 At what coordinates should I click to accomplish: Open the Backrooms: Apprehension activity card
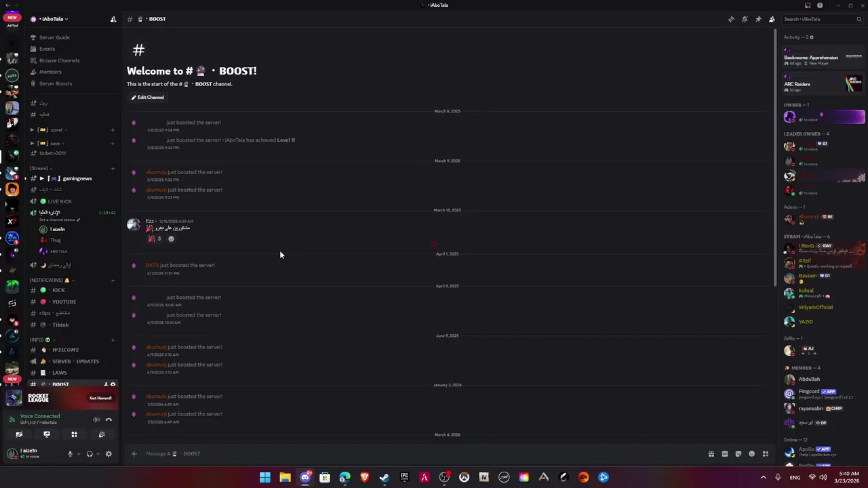[823, 58]
